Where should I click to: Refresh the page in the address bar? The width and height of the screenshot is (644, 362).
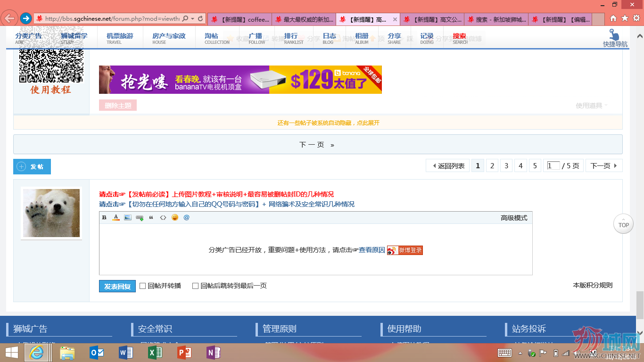pos(200,19)
